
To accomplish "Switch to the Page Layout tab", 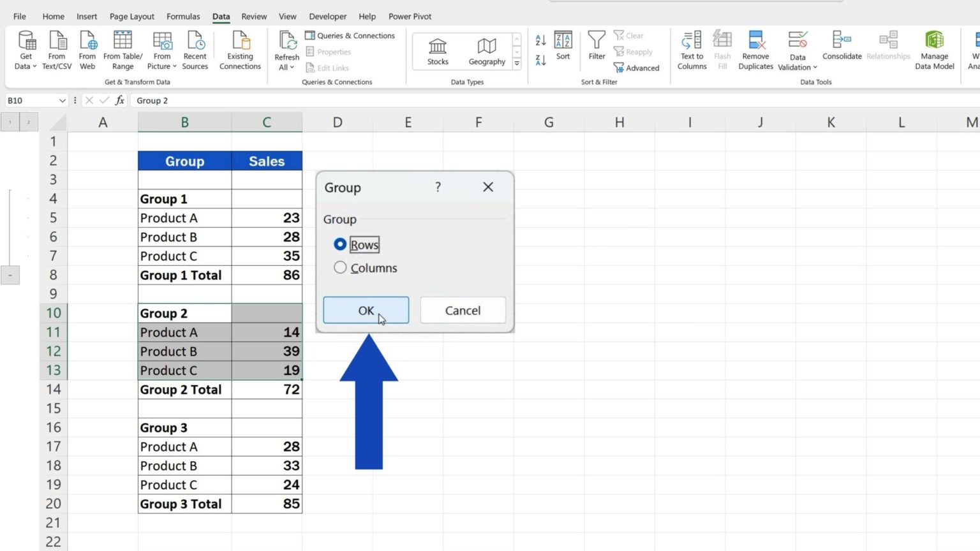I will point(132,17).
